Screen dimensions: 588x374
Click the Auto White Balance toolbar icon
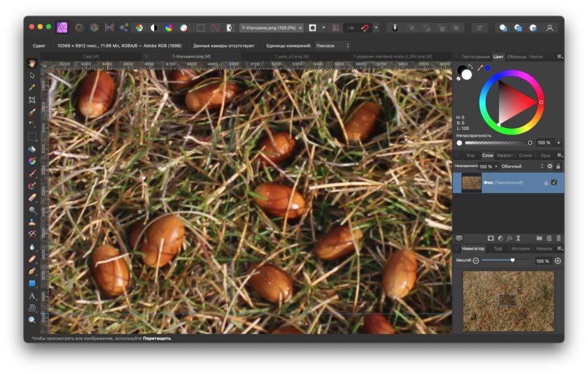click(x=183, y=28)
